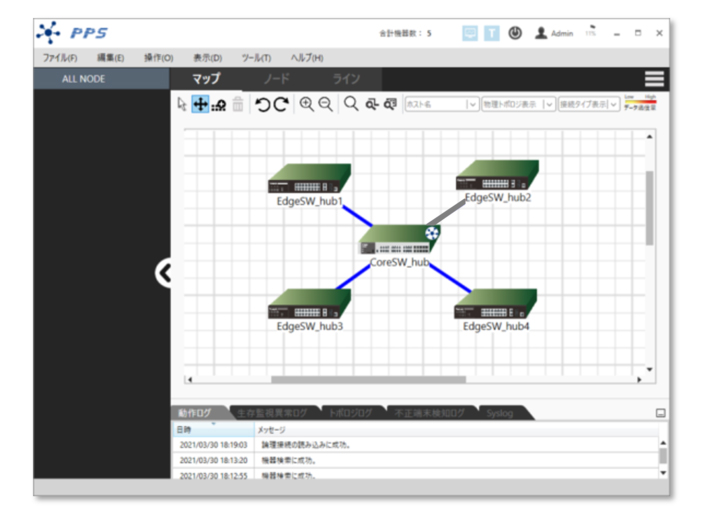
Task: Click the magnifier with connection icon
Action: click(x=372, y=104)
